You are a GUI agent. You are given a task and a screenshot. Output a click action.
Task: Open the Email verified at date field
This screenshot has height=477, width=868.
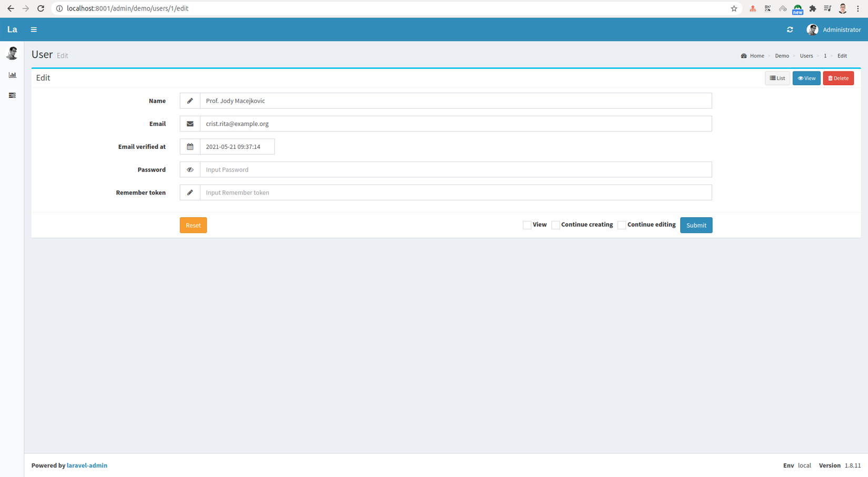click(237, 147)
